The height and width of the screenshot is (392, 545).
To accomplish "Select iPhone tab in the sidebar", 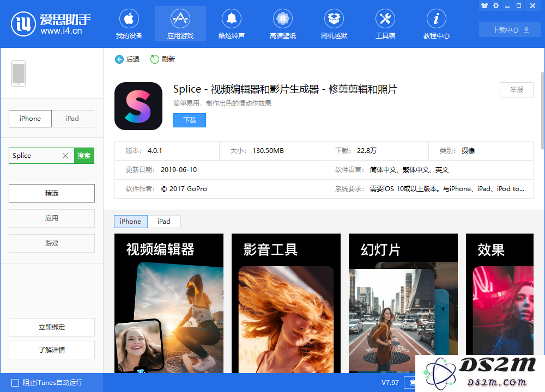I will tap(30, 118).
